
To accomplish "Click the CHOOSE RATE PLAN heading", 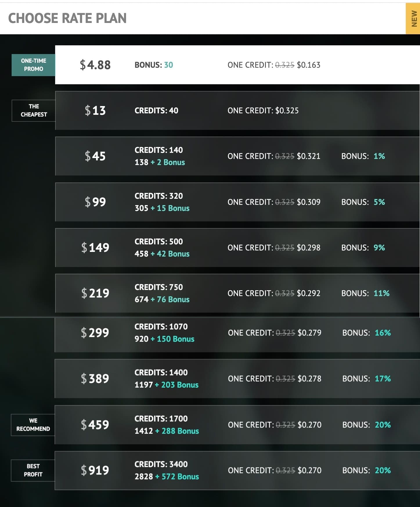I will click(x=67, y=18).
